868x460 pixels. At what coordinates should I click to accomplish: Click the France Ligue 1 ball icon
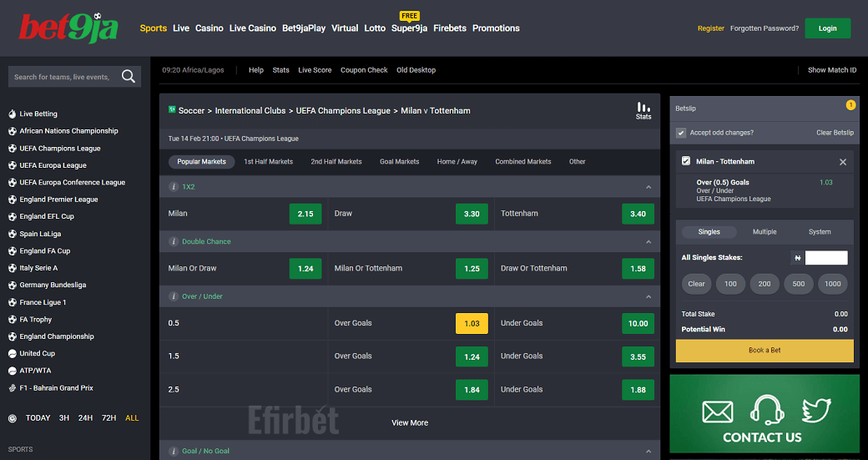[13, 302]
